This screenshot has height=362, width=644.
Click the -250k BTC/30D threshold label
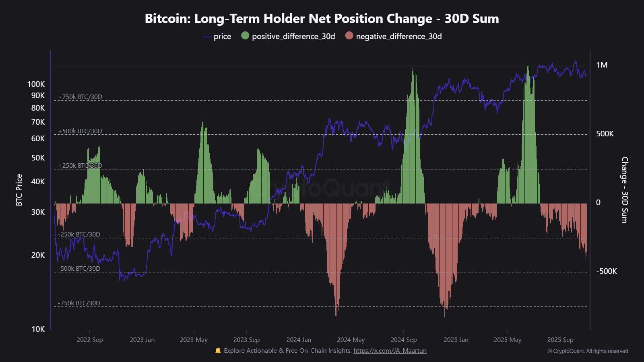pyautogui.click(x=79, y=234)
